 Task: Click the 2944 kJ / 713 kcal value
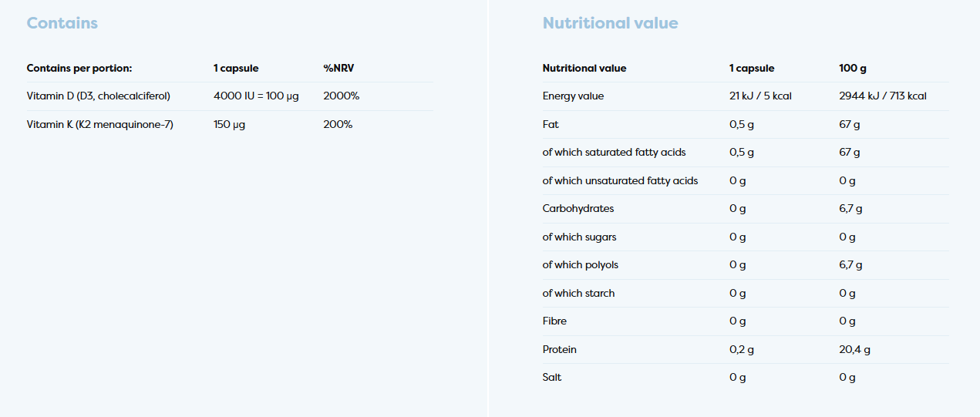tap(883, 96)
